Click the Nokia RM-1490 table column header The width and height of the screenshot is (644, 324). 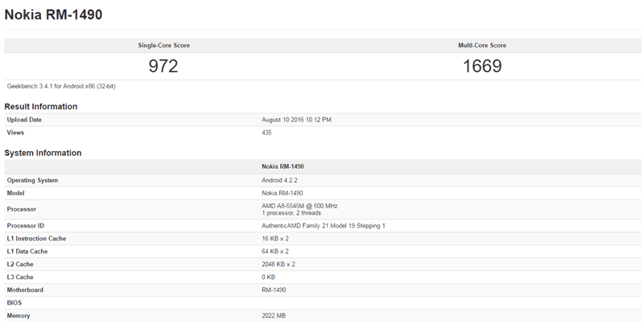(x=283, y=166)
